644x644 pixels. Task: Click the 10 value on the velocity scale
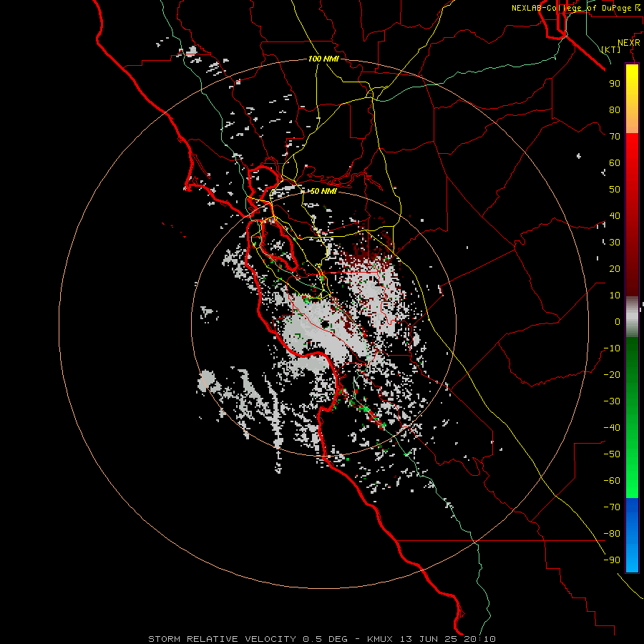coord(615,296)
